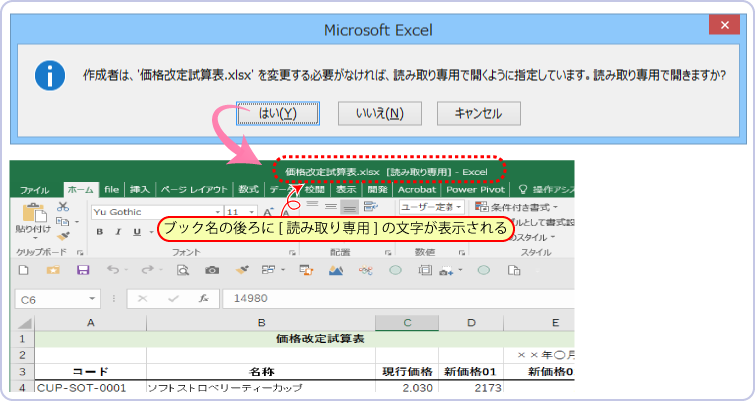755x401 pixels.
Task: Open the 数値 group dialog launcher
Action: point(461,252)
